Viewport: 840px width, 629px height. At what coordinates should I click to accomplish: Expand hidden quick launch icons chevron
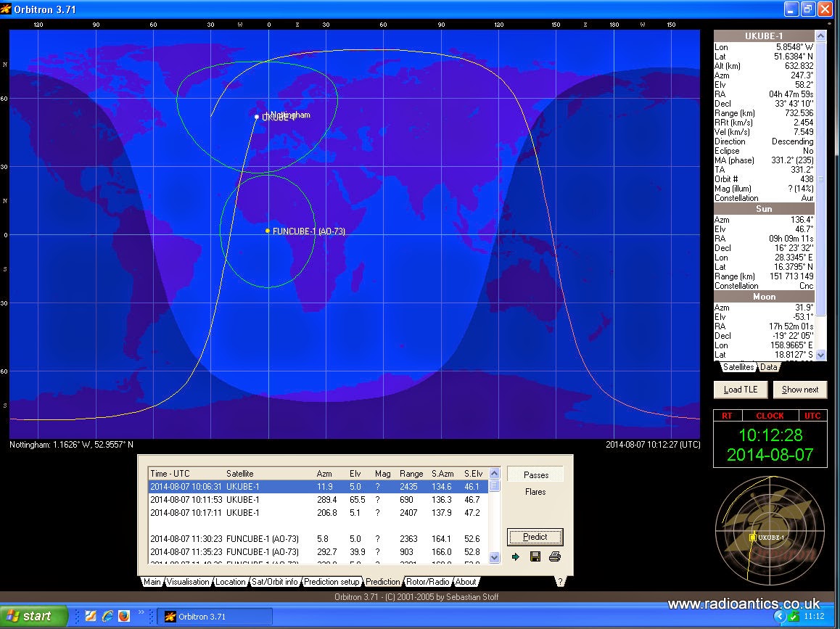[141, 613]
